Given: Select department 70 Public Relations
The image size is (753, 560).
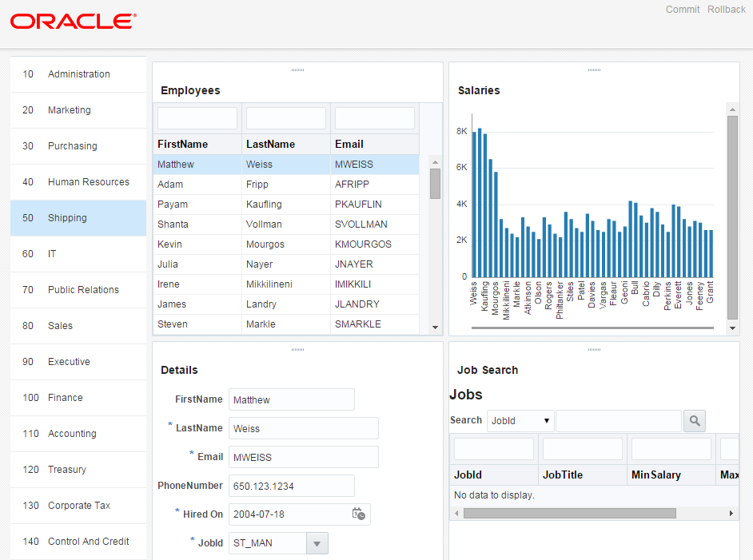Looking at the screenshot, I should 78,290.
